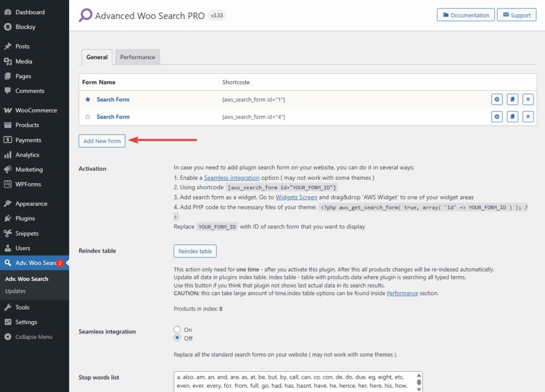Duplicate the second Search Form

point(512,116)
